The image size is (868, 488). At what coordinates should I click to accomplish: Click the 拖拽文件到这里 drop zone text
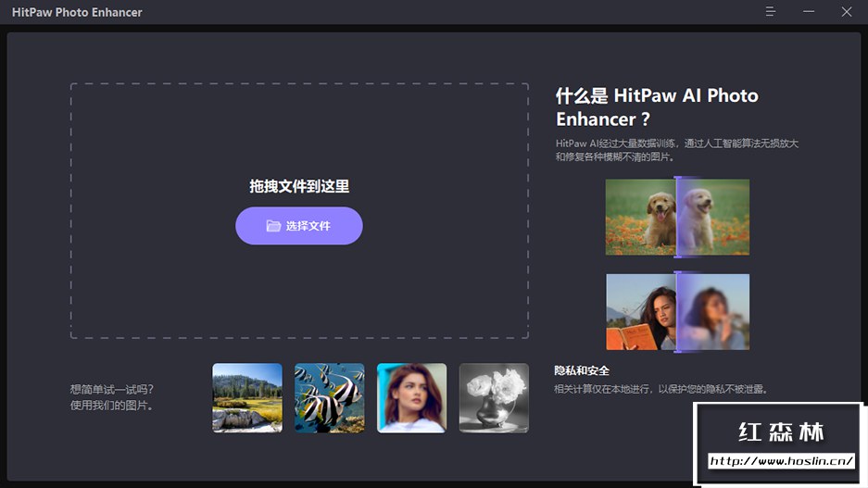pyautogui.click(x=299, y=186)
